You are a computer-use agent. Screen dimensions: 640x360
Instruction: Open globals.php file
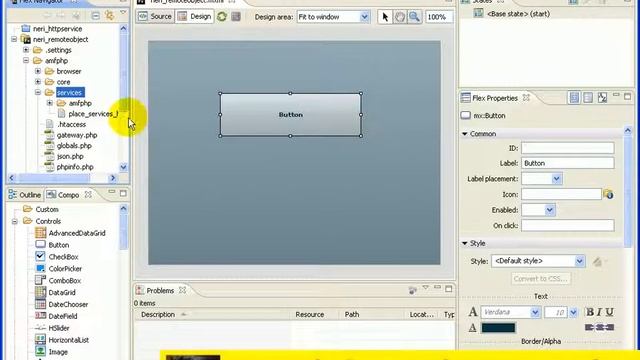[74, 146]
